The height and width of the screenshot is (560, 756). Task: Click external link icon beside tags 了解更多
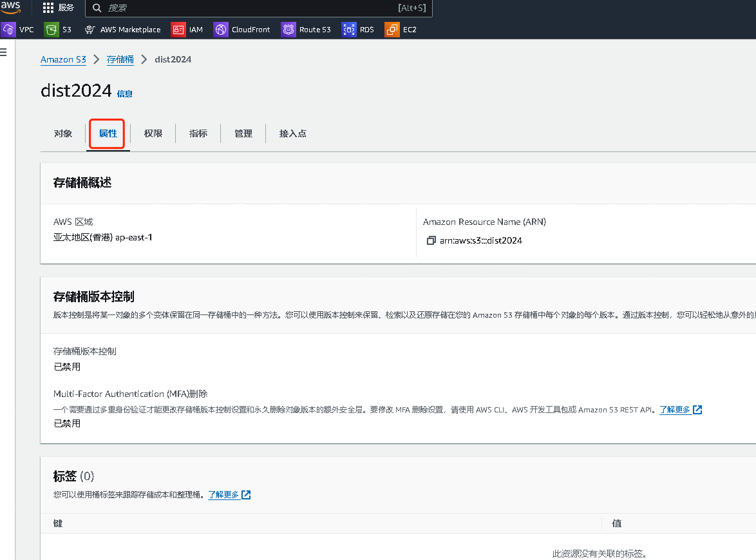(246, 494)
